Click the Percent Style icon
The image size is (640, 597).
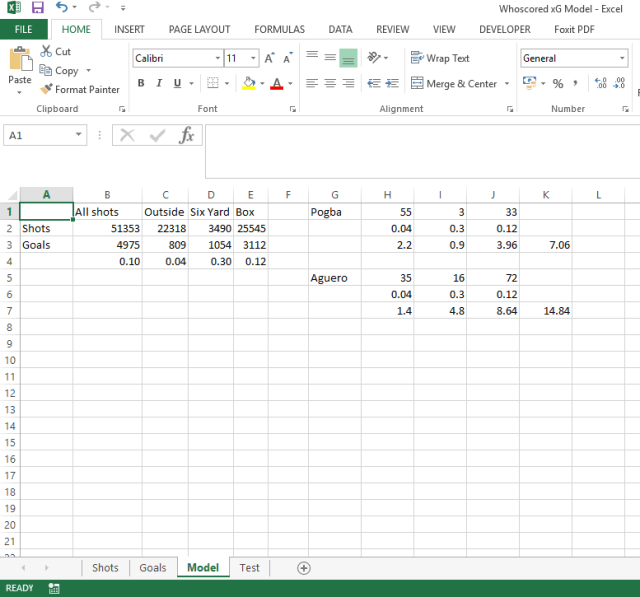[x=558, y=84]
